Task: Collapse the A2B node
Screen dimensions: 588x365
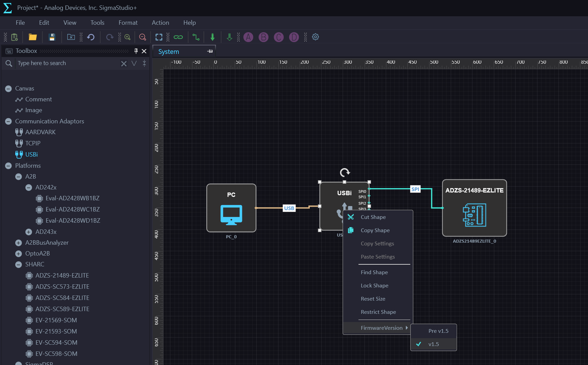Action: pyautogui.click(x=19, y=177)
